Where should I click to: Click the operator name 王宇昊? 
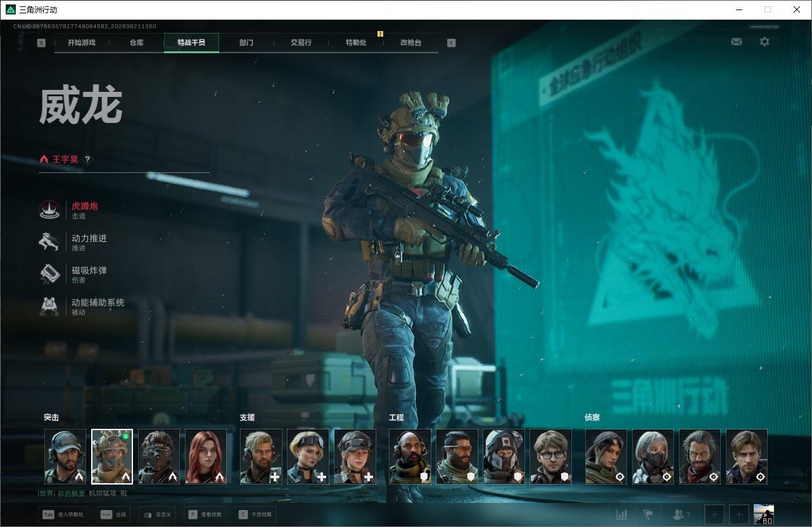coord(65,160)
